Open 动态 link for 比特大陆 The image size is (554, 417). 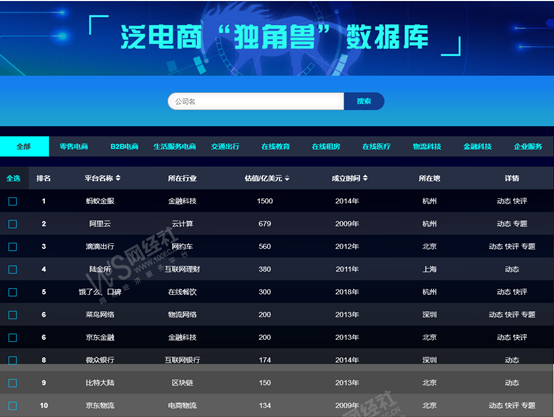point(512,383)
